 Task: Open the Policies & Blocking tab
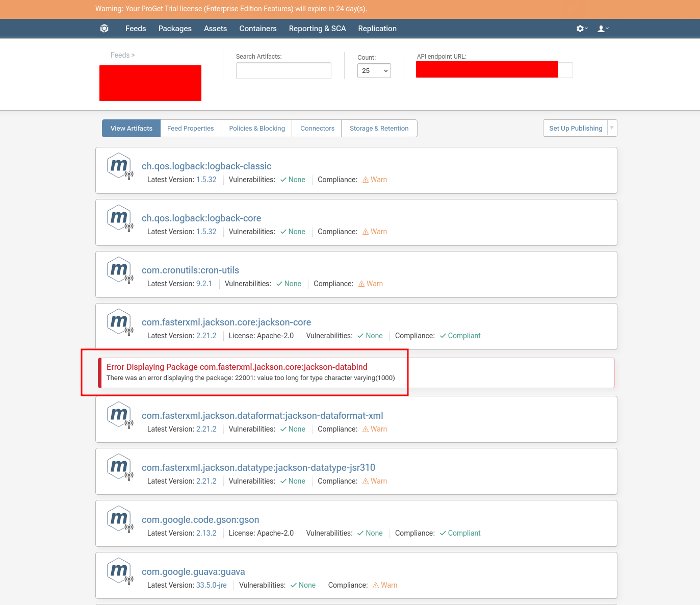click(x=257, y=129)
